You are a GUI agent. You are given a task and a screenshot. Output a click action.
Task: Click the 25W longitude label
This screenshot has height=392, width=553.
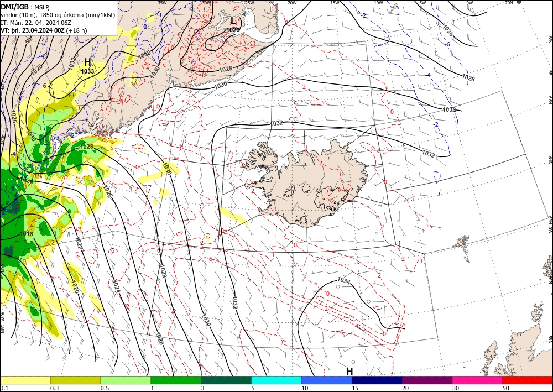pyautogui.click(x=249, y=2)
